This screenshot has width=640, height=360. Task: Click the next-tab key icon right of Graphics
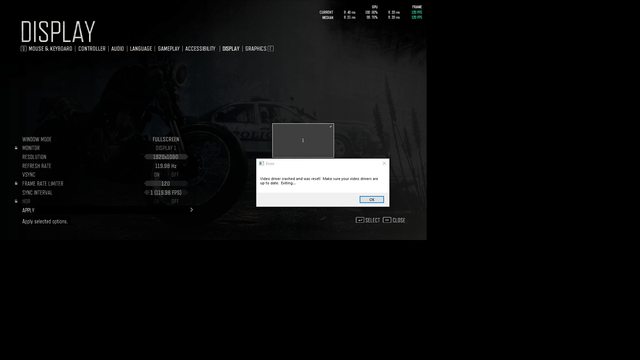(x=271, y=49)
